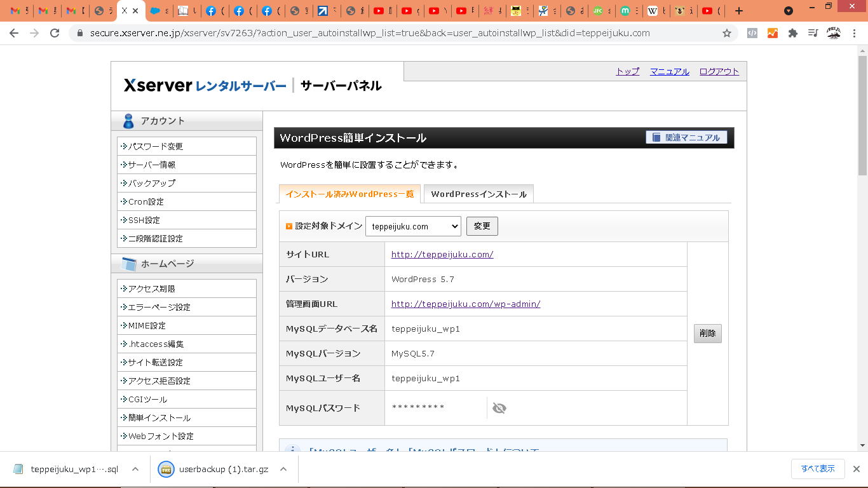Click the browser back arrow
Viewport: 868px width, 488px height.
point(14,33)
